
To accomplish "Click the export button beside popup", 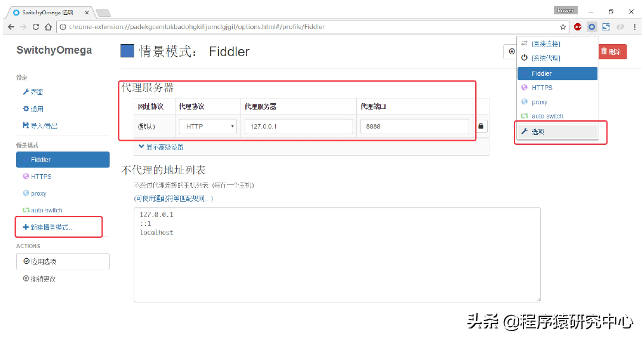I will coord(510,52).
